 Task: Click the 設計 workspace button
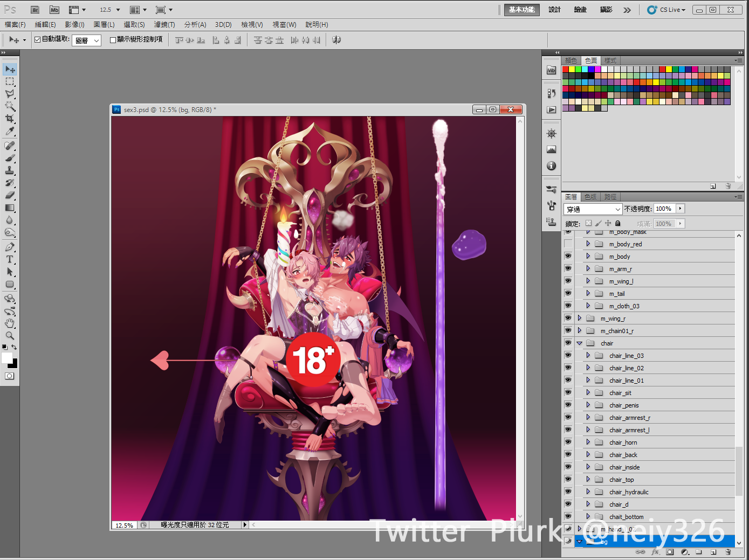(554, 10)
